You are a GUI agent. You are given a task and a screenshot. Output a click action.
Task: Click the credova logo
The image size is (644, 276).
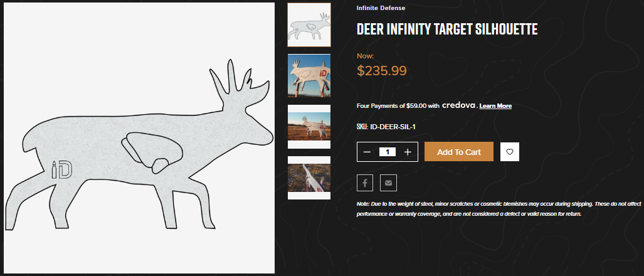coord(459,105)
